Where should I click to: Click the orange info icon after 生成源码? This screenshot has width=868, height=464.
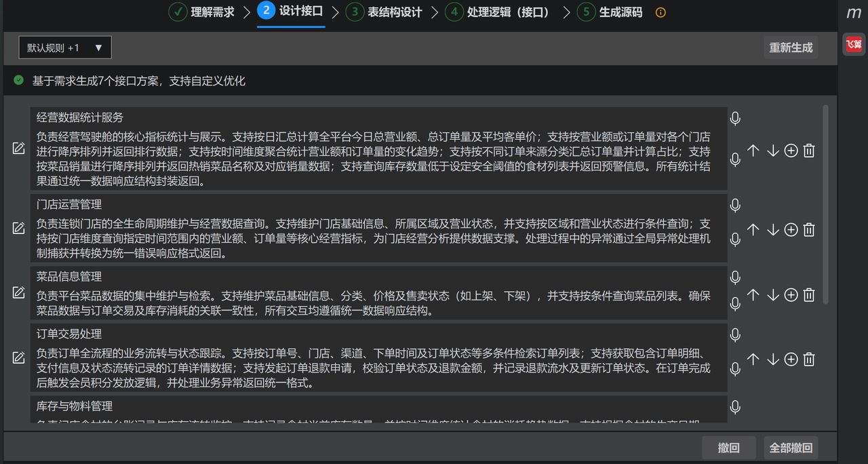click(x=661, y=12)
